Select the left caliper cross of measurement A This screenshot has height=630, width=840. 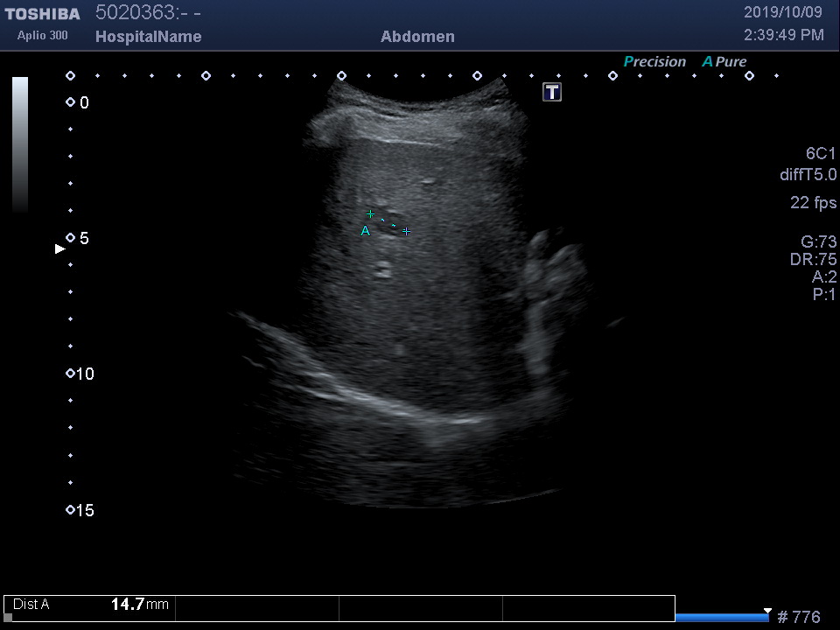point(370,214)
